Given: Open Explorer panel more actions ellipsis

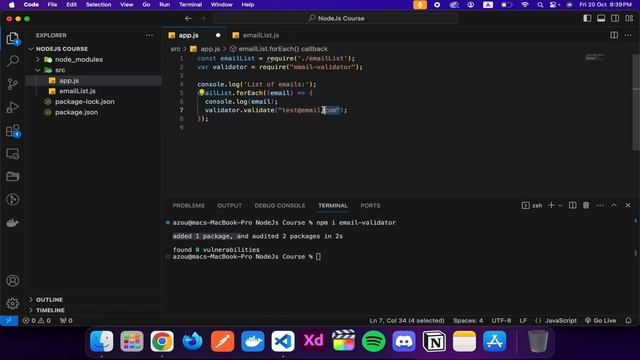Looking at the screenshot, I should click(x=149, y=35).
